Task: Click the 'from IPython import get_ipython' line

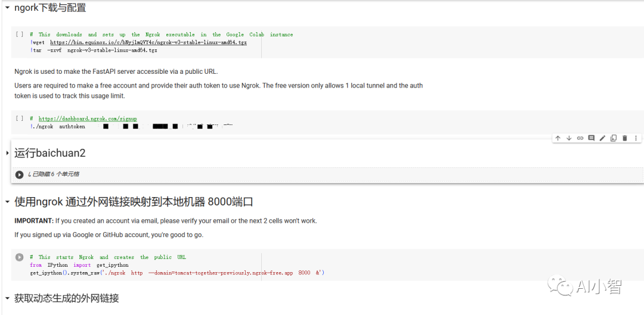Action: [79, 265]
